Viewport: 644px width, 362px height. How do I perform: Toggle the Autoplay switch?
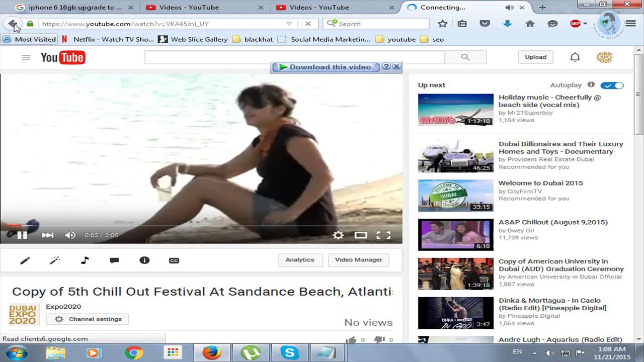pos(612,85)
